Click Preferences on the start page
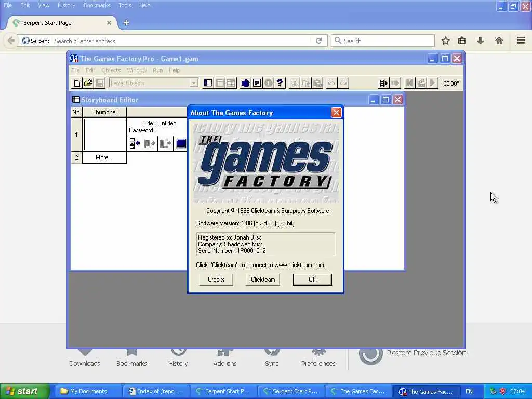This screenshot has height=399, width=532. [x=318, y=360]
